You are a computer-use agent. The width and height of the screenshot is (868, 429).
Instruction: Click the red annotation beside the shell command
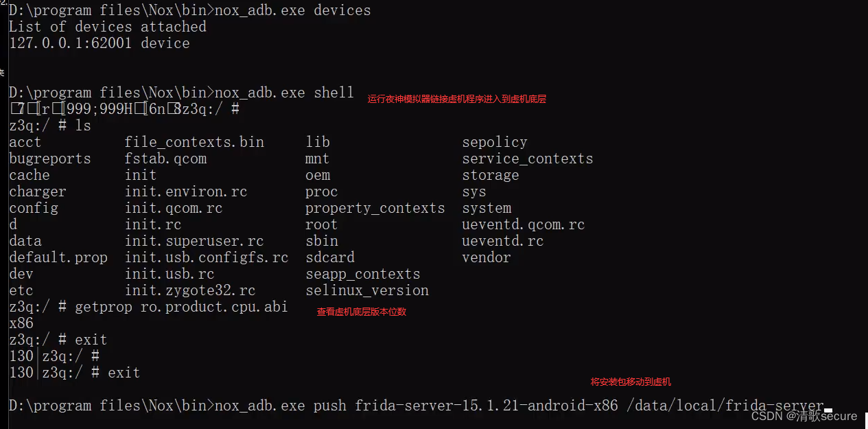[x=456, y=99]
